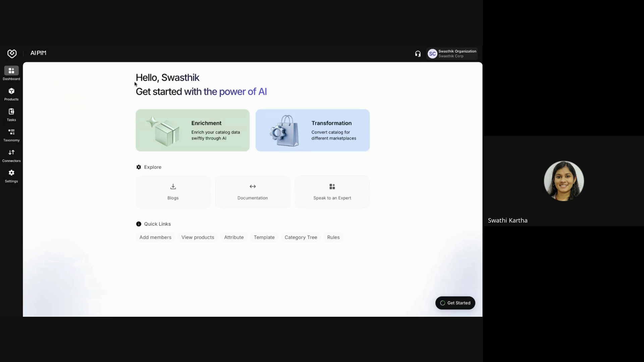
Task: Open the Swasthik Organization account switcher
Action: tap(452, 54)
